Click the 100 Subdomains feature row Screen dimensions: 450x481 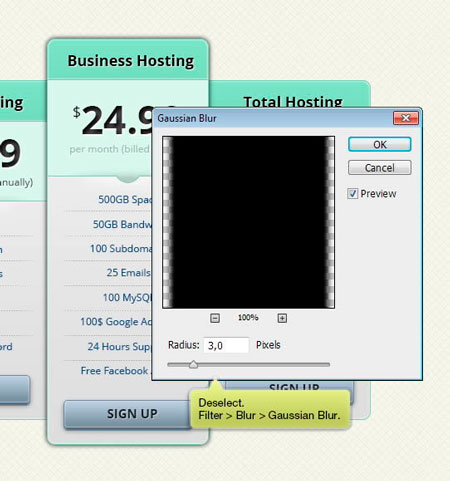(x=121, y=248)
